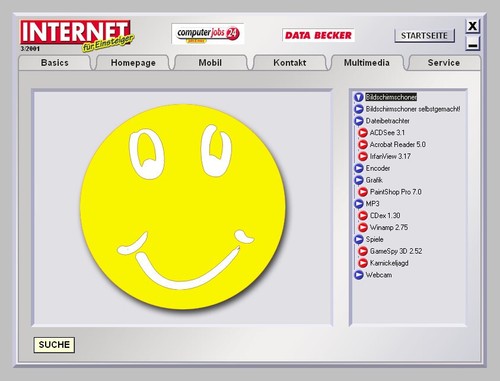Open the INTERNET für Einsteiger logo
500x381 pixels.
(x=77, y=36)
